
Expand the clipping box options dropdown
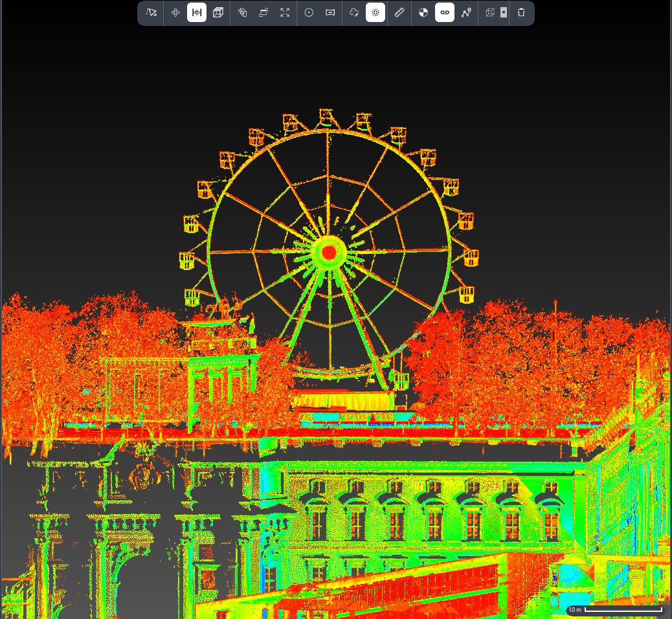coord(502,12)
